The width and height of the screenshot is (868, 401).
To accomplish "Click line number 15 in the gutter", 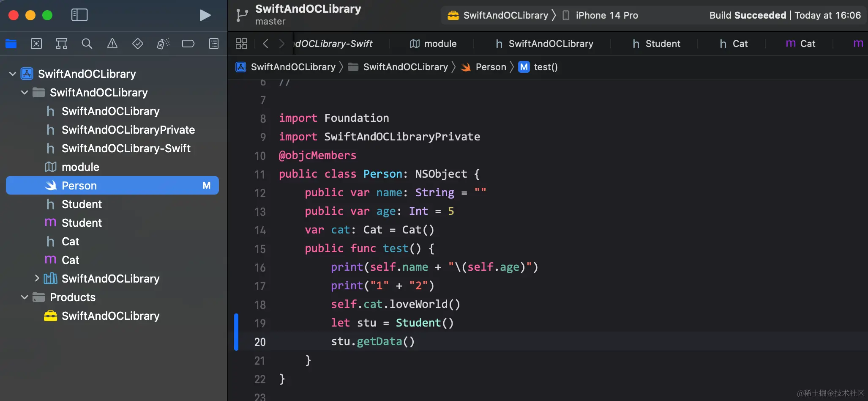I will 260,249.
